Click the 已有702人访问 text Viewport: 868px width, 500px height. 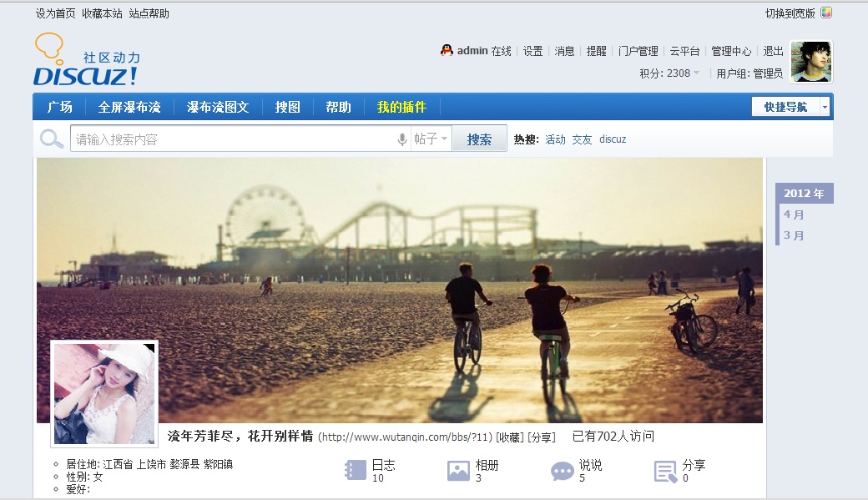(613, 437)
